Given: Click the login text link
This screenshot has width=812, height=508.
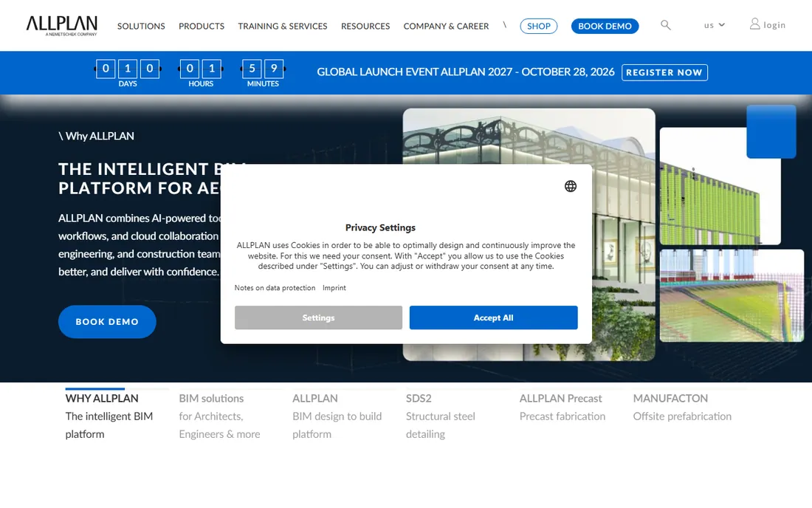Looking at the screenshot, I should pos(774,25).
